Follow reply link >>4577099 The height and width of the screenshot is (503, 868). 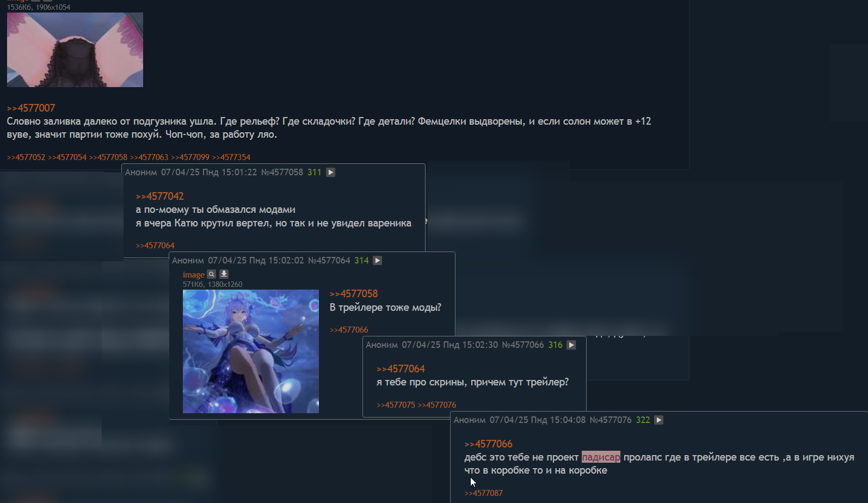click(190, 157)
